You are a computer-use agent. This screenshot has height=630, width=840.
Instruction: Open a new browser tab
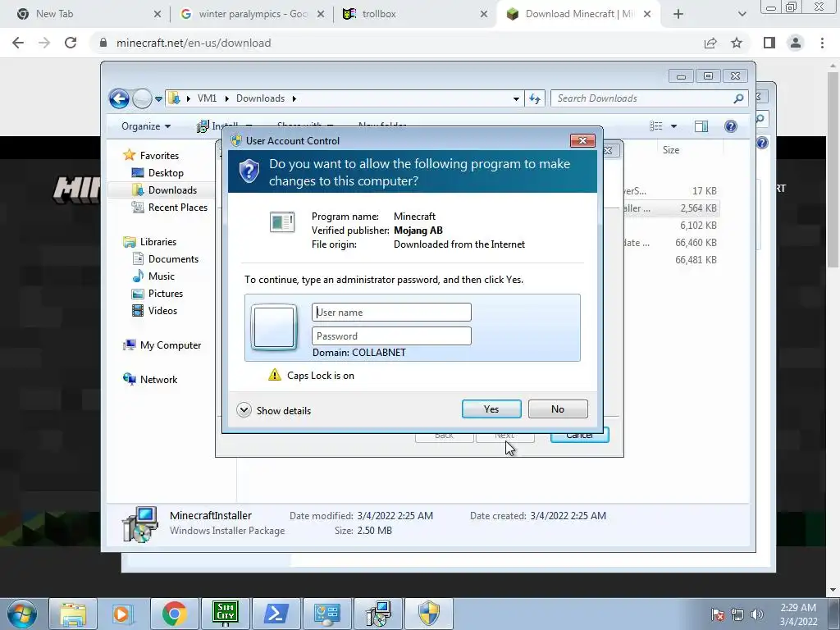678,14
